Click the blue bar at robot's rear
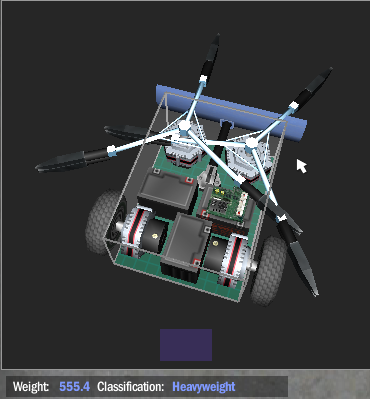Viewport: 370px width, 399px height. coord(231,112)
